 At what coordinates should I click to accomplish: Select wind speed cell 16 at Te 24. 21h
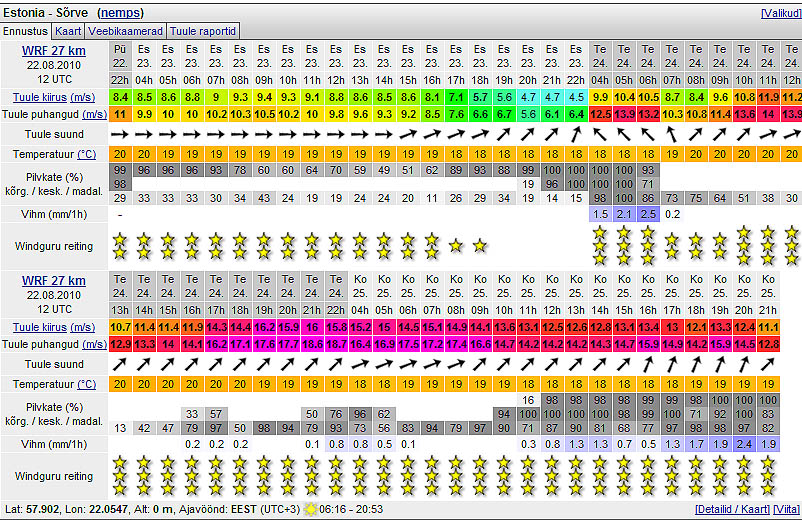coord(312,327)
